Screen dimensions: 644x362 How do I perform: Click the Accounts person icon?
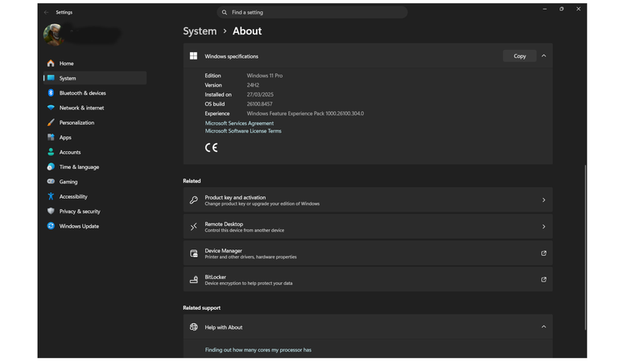tap(51, 152)
